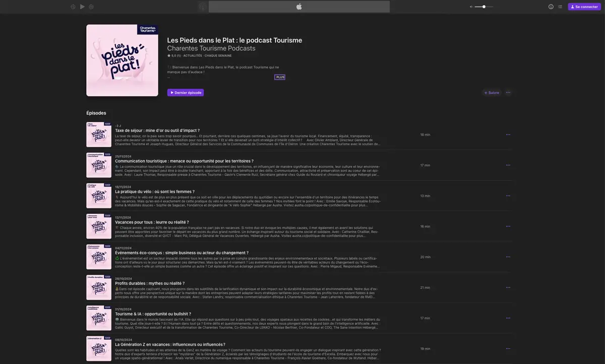
Task: Mute using the volume speaker icon
Action: point(471,7)
